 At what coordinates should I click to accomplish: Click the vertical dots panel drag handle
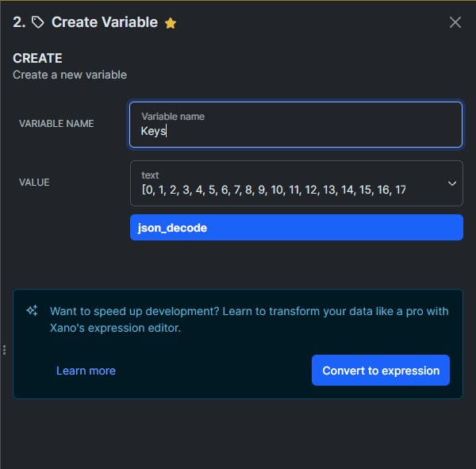(4, 350)
